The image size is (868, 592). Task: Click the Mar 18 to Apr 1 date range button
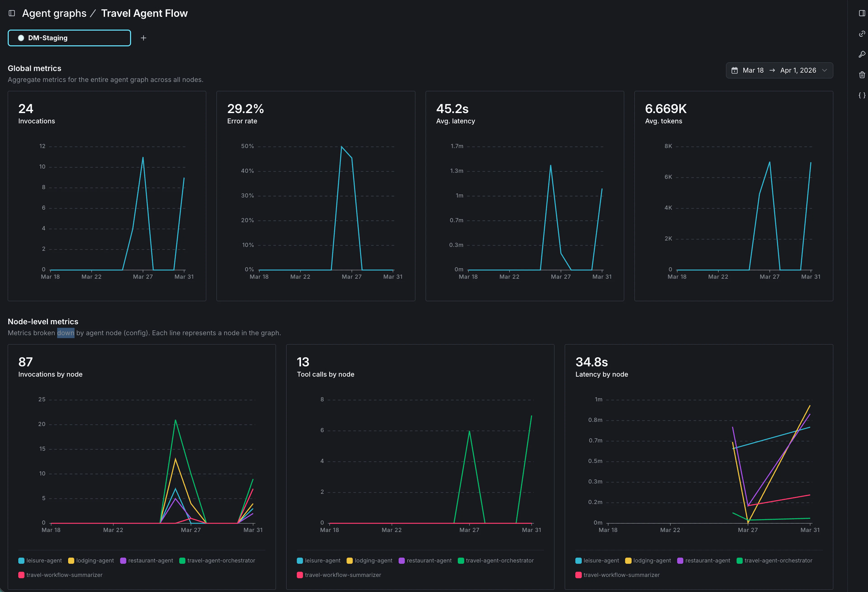pos(779,70)
